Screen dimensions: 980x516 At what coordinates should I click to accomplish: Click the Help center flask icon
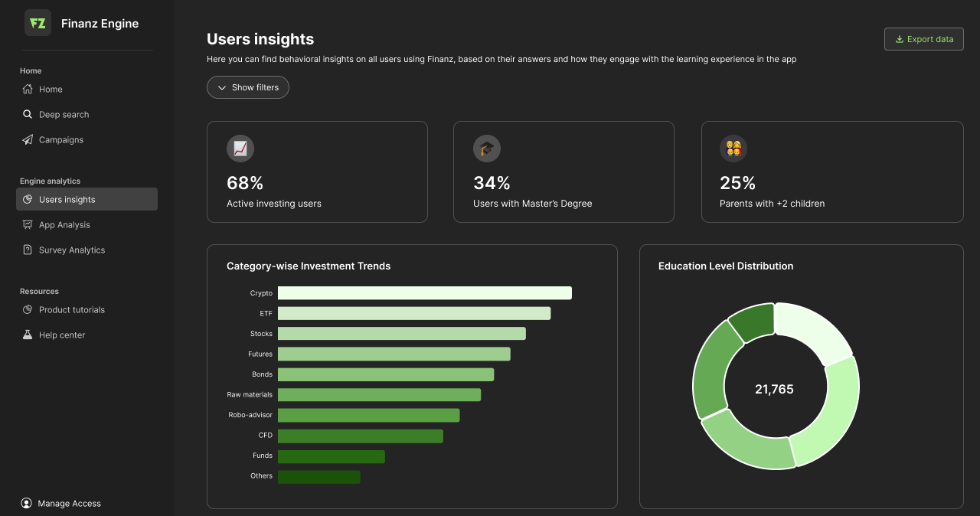click(x=28, y=335)
